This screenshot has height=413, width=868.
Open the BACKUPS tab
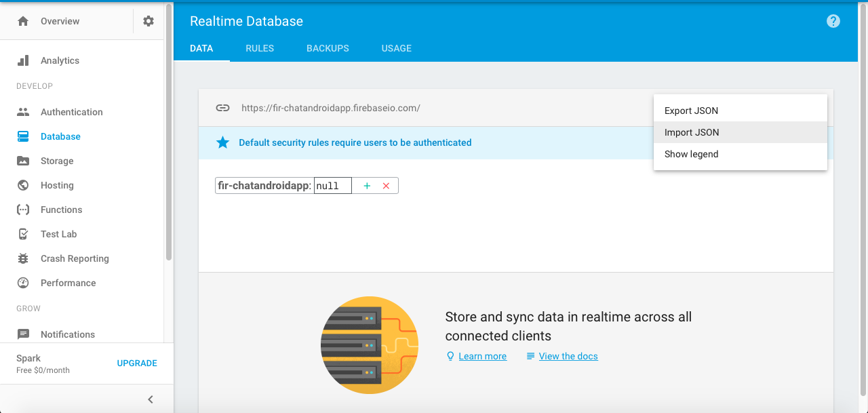point(328,48)
